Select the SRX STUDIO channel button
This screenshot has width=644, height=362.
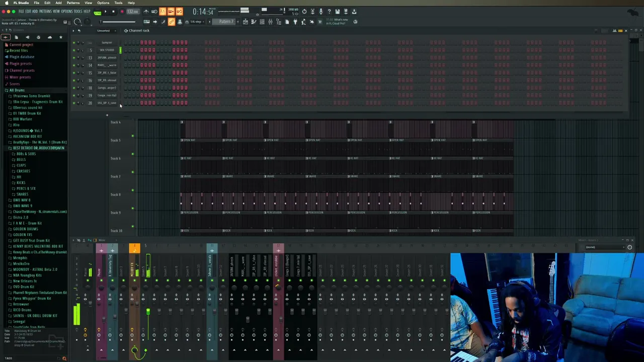[x=107, y=50]
